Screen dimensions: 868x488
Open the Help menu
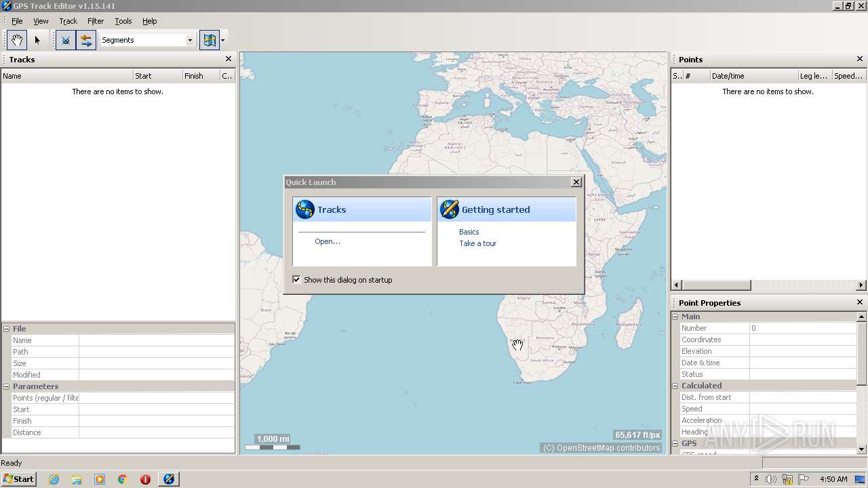[x=150, y=21]
